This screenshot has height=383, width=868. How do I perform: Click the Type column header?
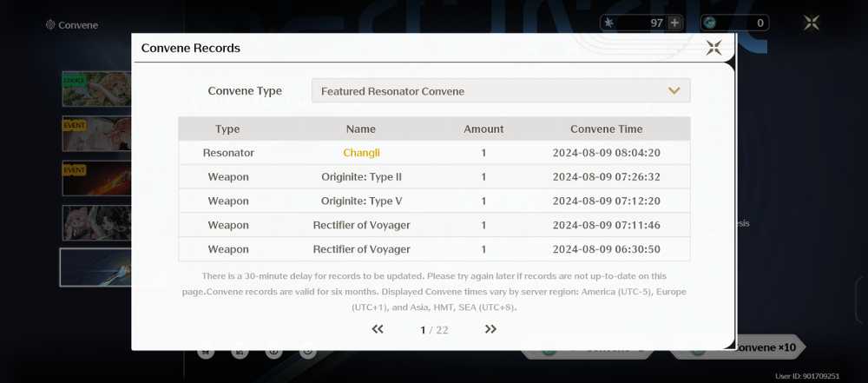(227, 129)
